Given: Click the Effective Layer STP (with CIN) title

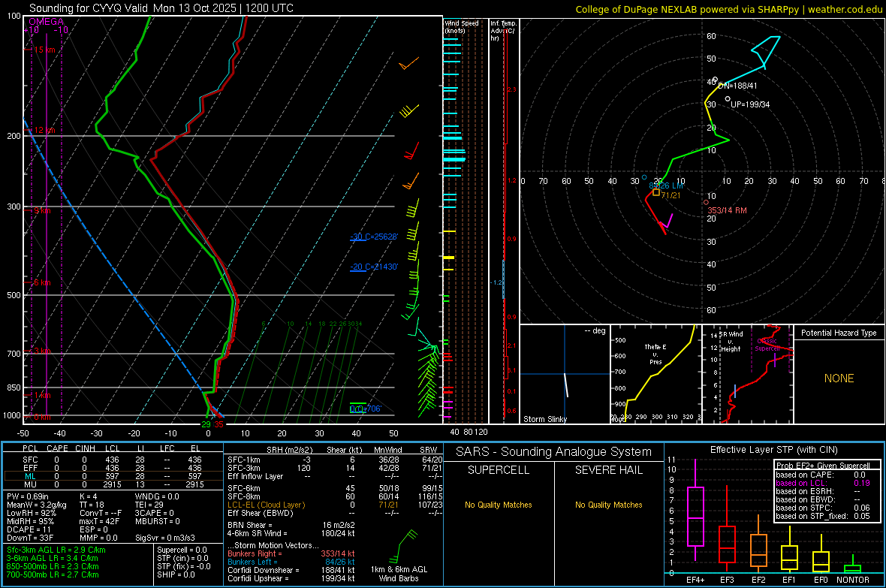Looking at the screenshot, I should [x=773, y=450].
